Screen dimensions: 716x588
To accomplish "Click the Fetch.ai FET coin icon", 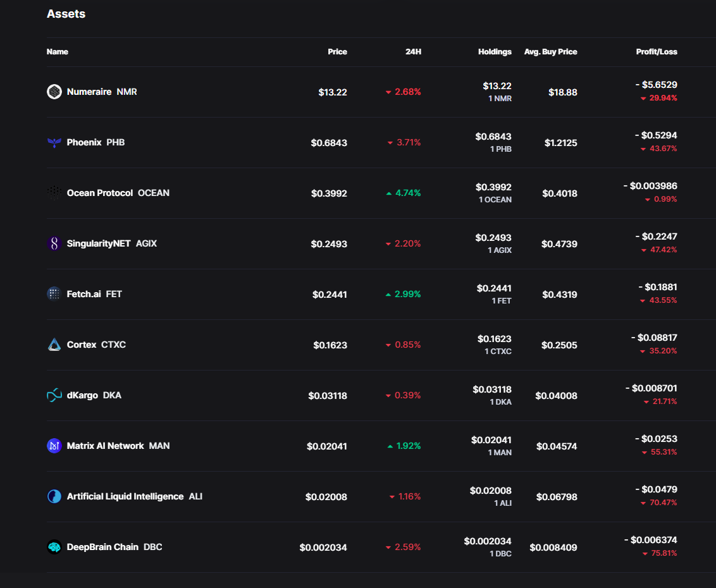I will point(54,294).
